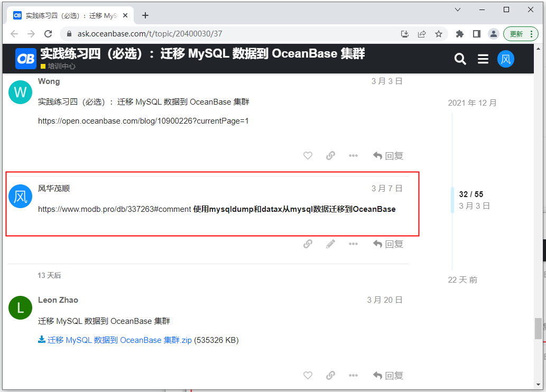Reload the page

coord(48,34)
